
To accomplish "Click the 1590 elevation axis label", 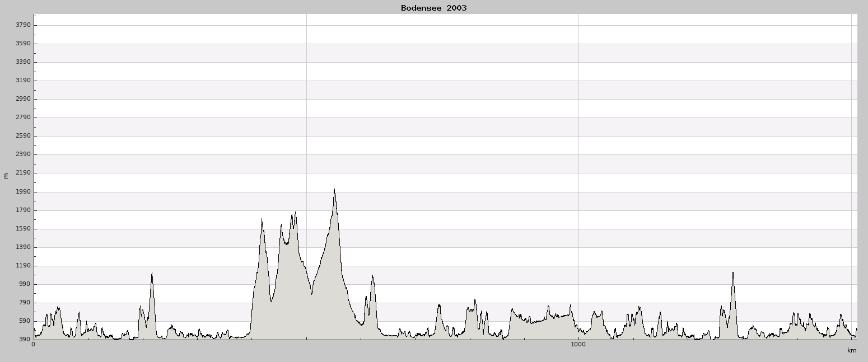I will coord(23,229).
